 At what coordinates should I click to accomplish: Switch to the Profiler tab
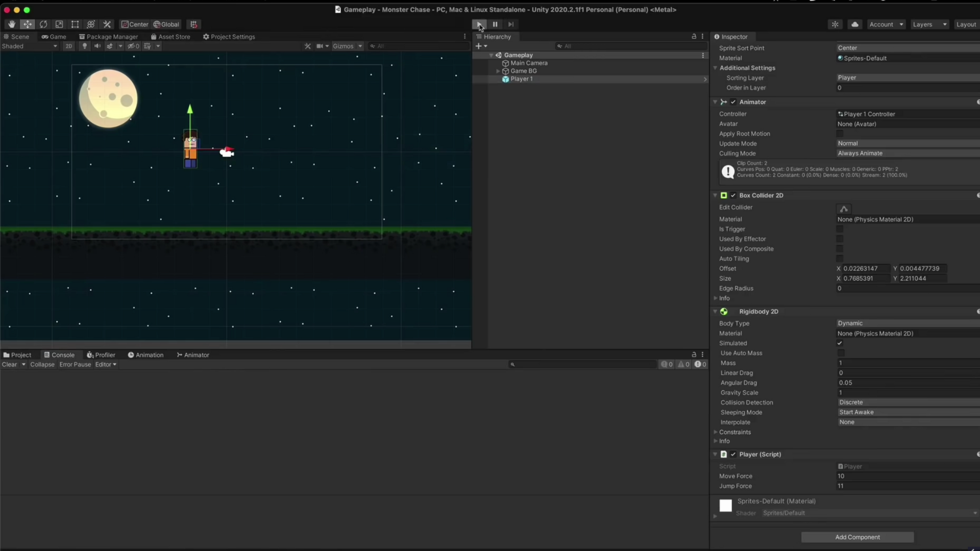click(101, 355)
